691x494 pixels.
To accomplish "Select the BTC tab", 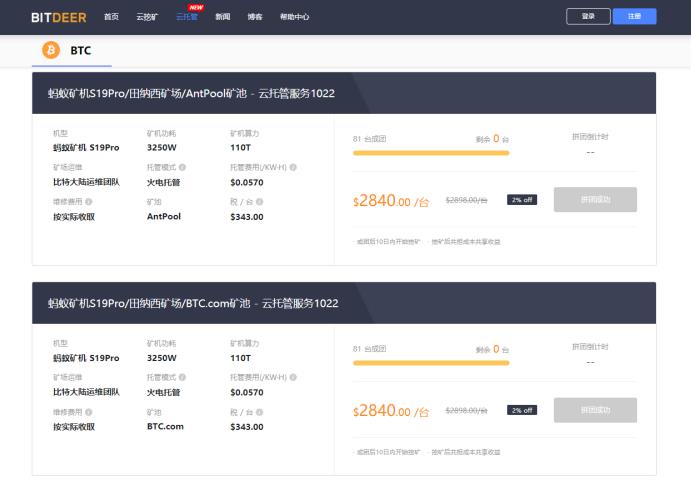I will (x=71, y=51).
